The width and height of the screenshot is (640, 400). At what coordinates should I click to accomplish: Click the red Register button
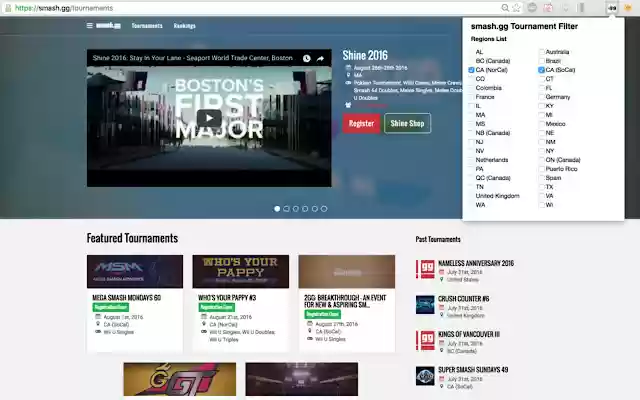coord(361,123)
